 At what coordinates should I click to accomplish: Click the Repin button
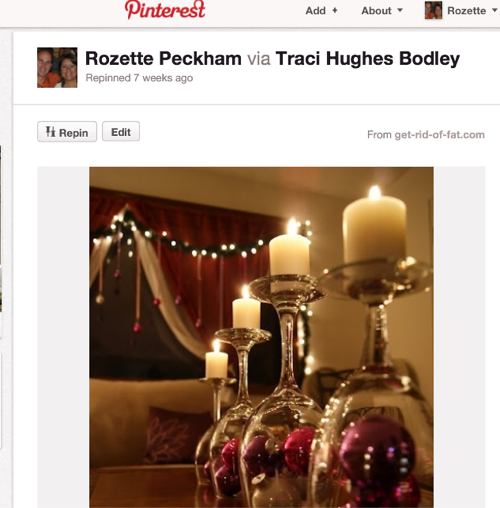click(x=67, y=132)
